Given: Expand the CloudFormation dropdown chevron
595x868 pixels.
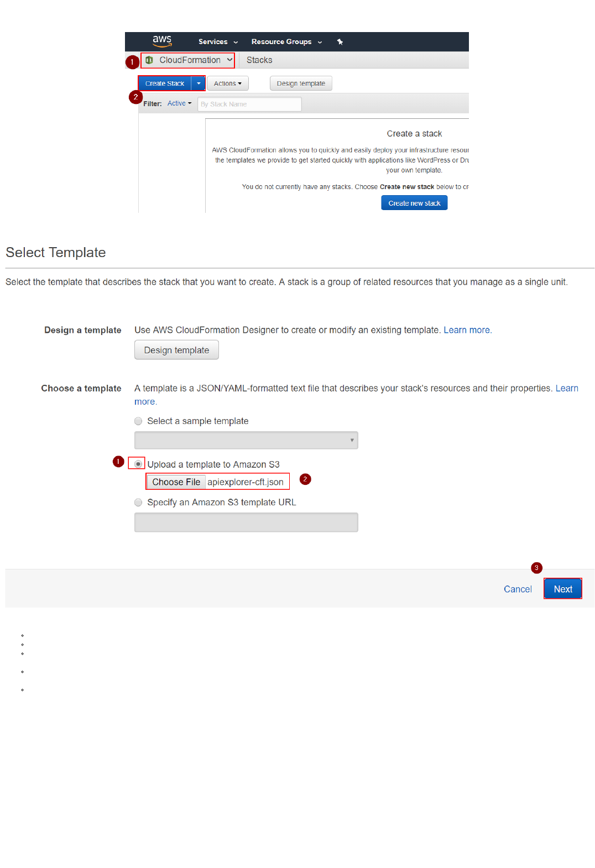Looking at the screenshot, I should (229, 60).
